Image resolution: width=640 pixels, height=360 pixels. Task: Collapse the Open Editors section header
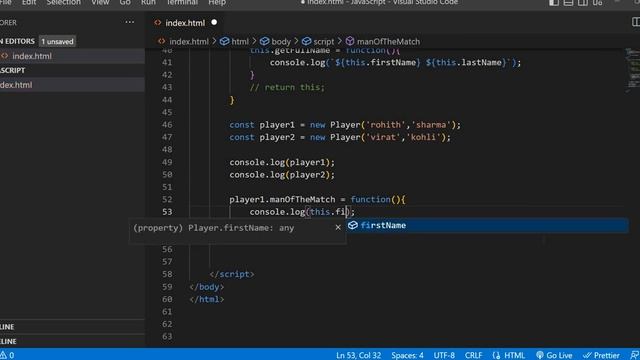pyautogui.click(x=18, y=41)
